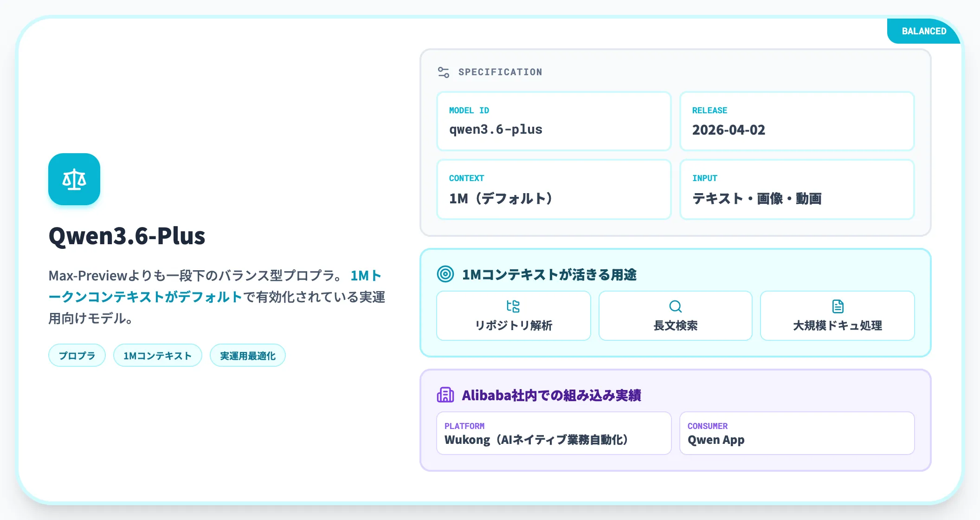
Task: Click the release date 2026-04-02
Action: pyautogui.click(x=729, y=130)
